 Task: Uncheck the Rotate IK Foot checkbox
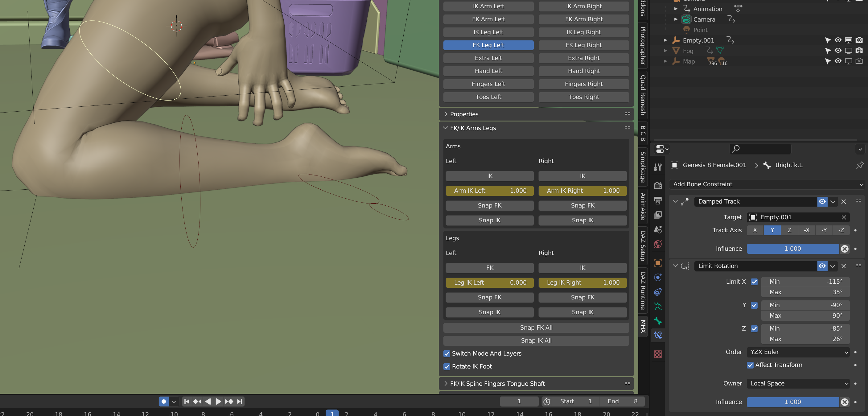(x=447, y=366)
